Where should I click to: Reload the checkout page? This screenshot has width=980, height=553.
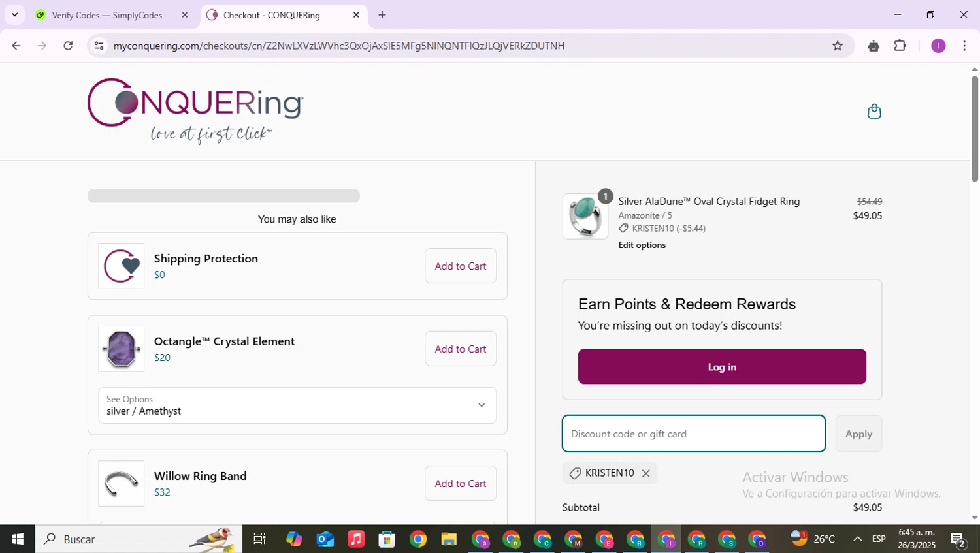[68, 46]
